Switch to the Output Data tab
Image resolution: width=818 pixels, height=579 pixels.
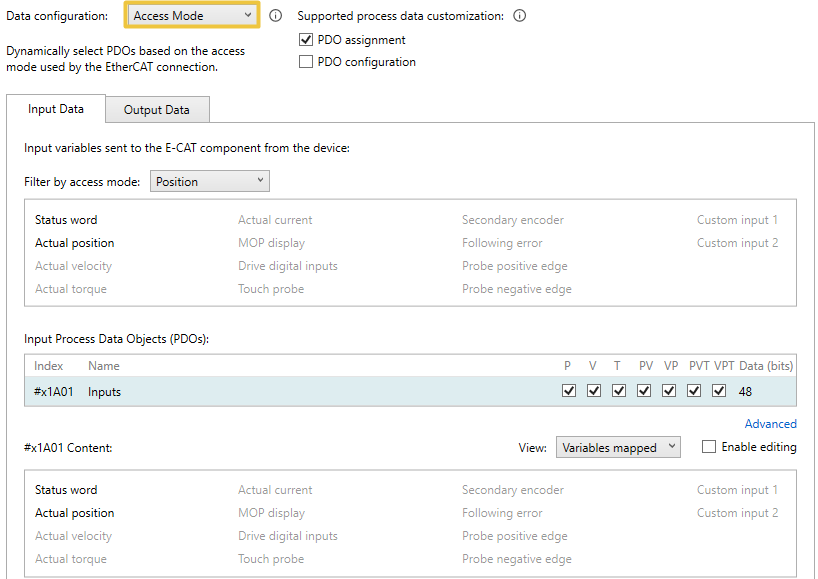tap(157, 110)
